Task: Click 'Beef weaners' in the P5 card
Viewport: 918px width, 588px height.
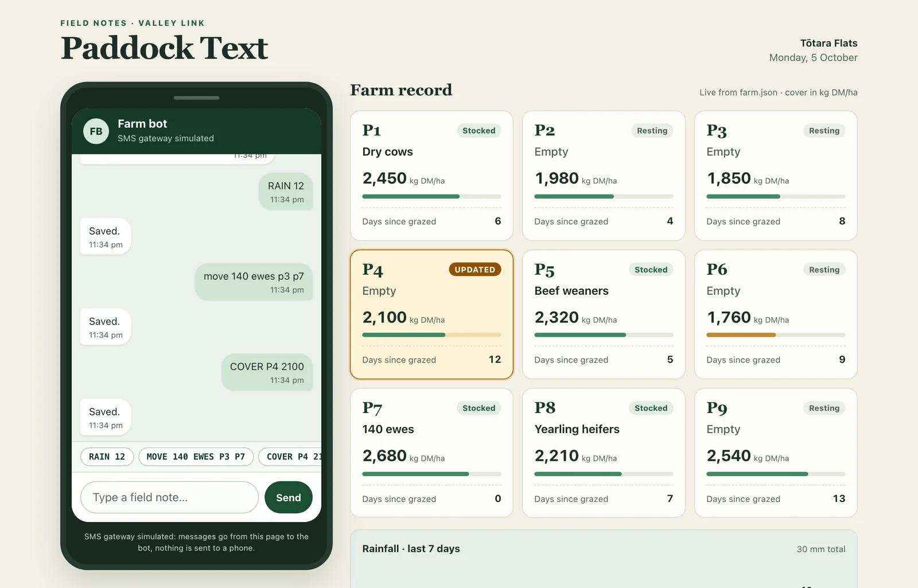Action: (571, 291)
